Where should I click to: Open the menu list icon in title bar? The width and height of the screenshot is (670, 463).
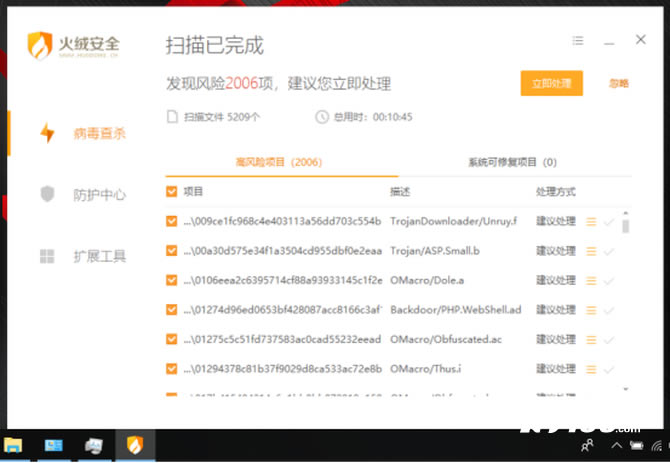578,41
